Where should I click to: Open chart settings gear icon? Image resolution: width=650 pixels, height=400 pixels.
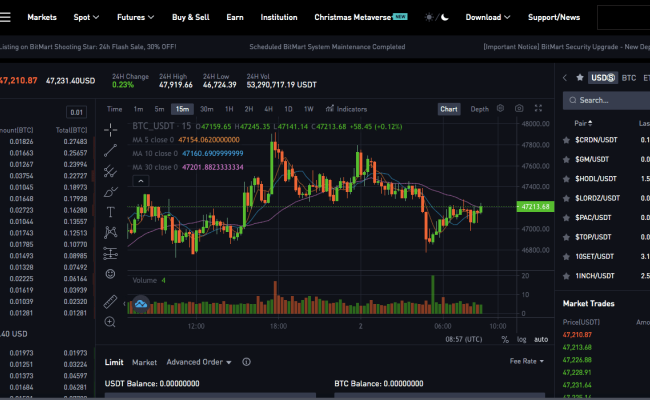pyautogui.click(x=502, y=108)
